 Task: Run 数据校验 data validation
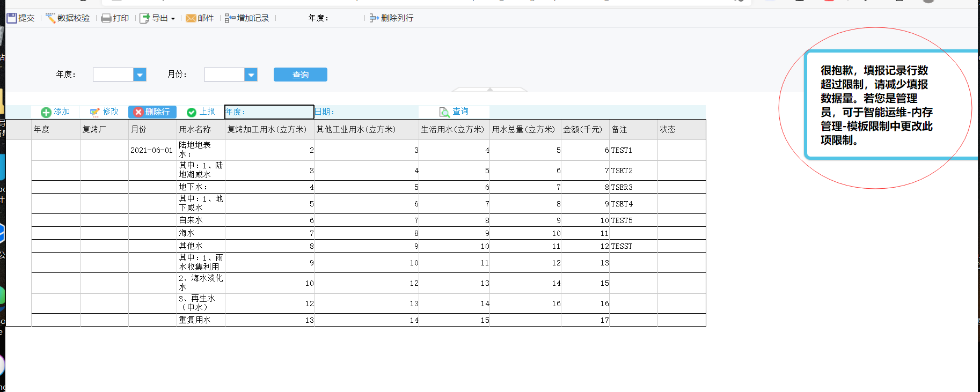click(x=68, y=18)
